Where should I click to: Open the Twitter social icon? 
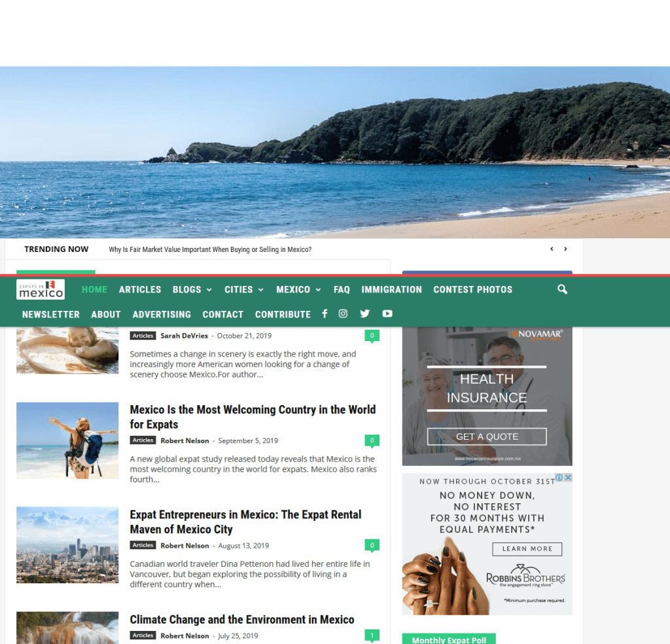pyautogui.click(x=365, y=314)
